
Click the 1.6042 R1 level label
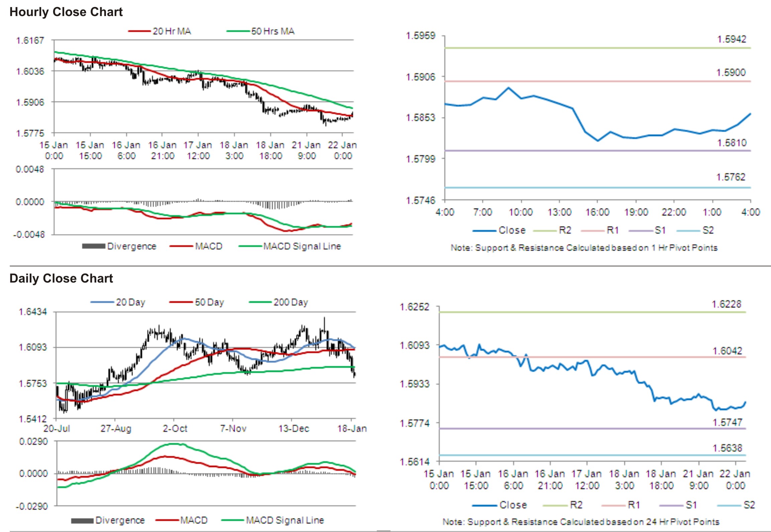[x=727, y=351]
